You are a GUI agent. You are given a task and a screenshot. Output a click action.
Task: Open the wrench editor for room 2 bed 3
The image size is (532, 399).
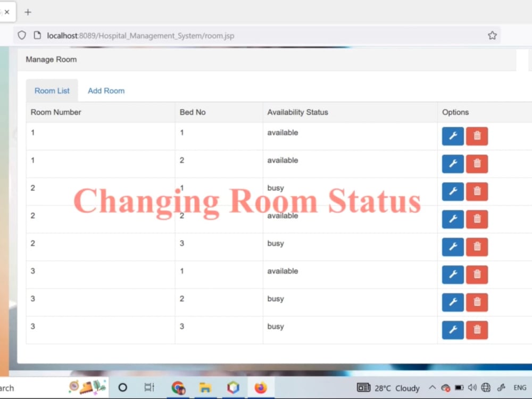[453, 247]
